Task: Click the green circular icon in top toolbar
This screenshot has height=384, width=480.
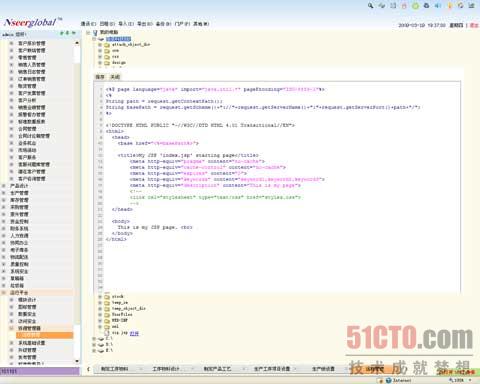Action: point(415,6)
